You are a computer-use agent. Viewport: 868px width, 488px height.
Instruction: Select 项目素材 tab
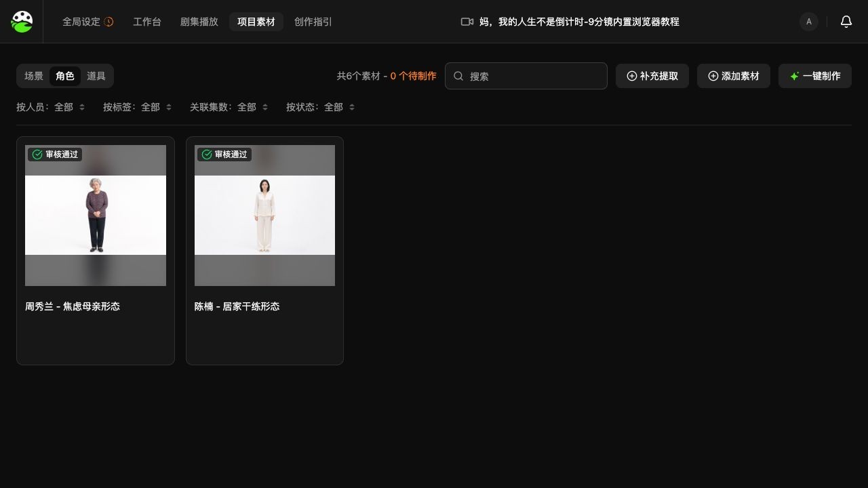256,22
